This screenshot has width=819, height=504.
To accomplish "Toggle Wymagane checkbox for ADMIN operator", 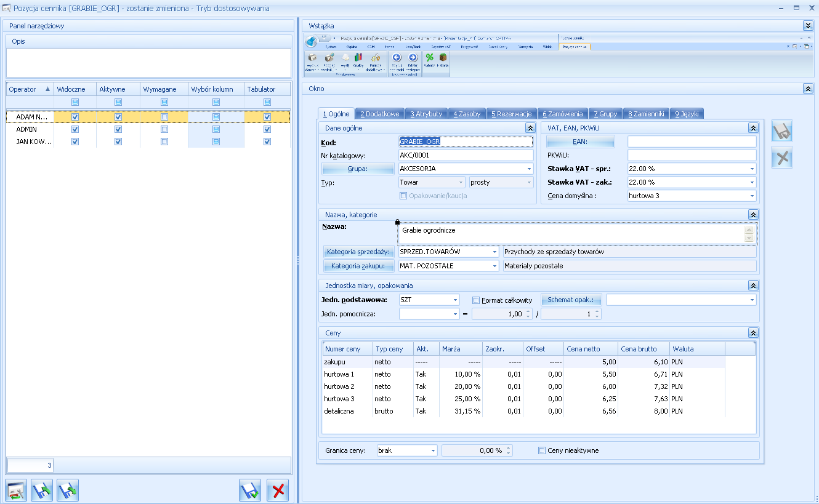I will [164, 129].
